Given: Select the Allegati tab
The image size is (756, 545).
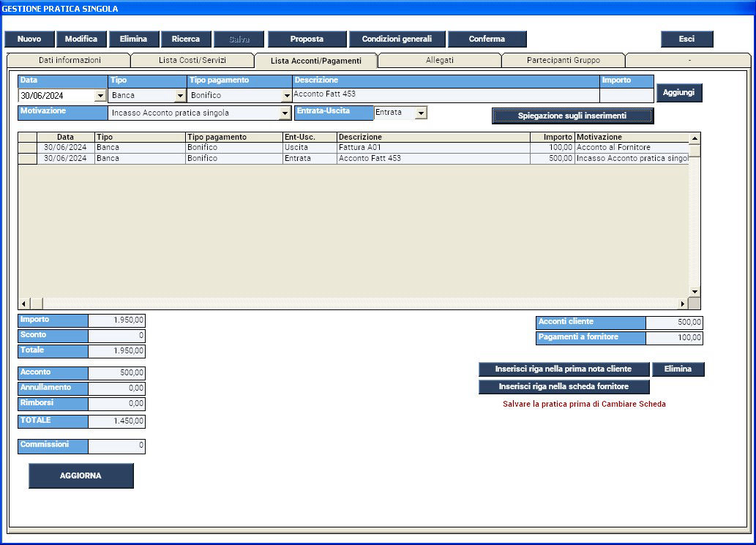Looking at the screenshot, I should pyautogui.click(x=439, y=60).
